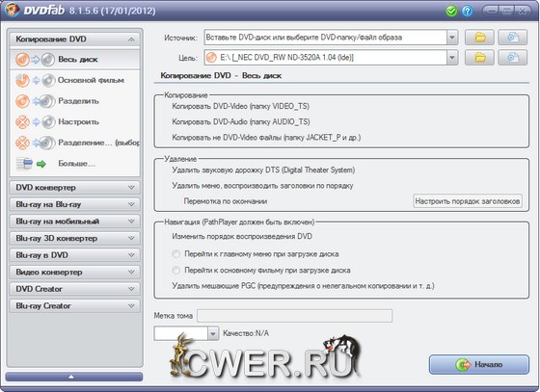Expand Blu-ray Creator section
Viewport: 540px width, 392px height.
[x=75, y=305]
